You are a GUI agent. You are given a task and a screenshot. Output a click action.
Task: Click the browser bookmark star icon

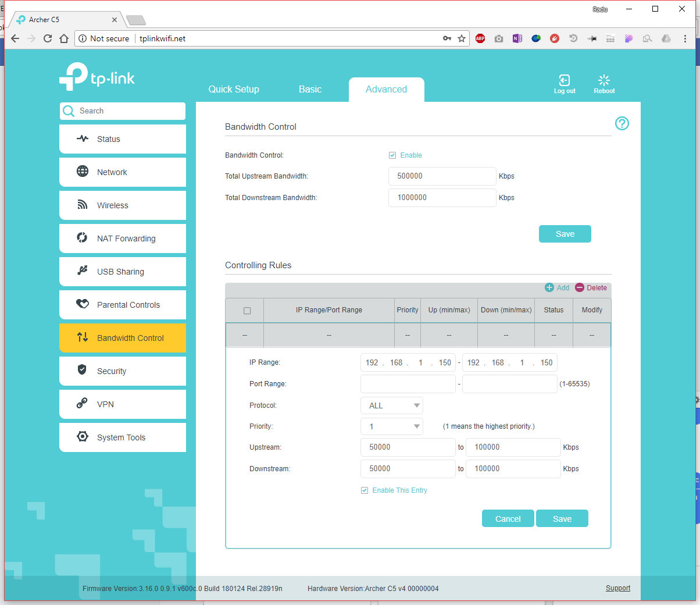[x=462, y=38]
